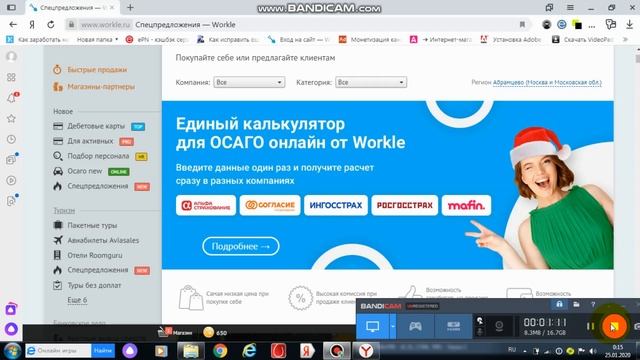Viewport: 640px width, 360px height.
Task: Select the Ингосстрах logo
Action: [336, 205]
